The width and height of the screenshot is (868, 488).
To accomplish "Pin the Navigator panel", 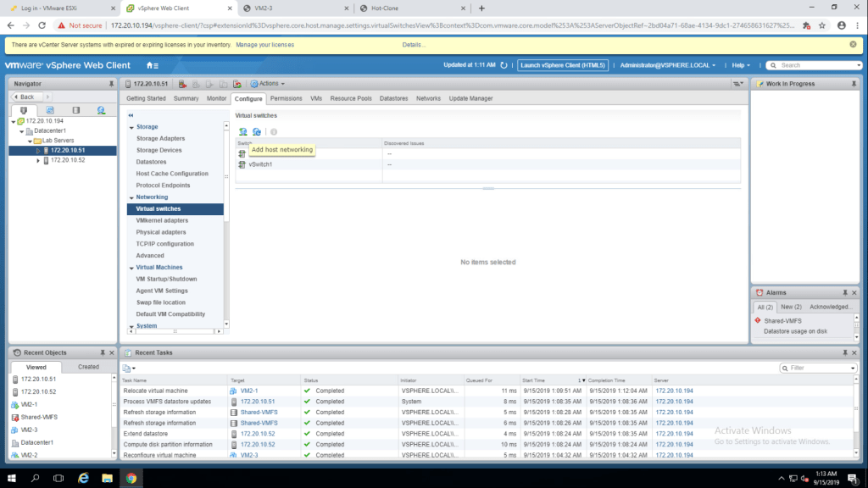I will (111, 84).
